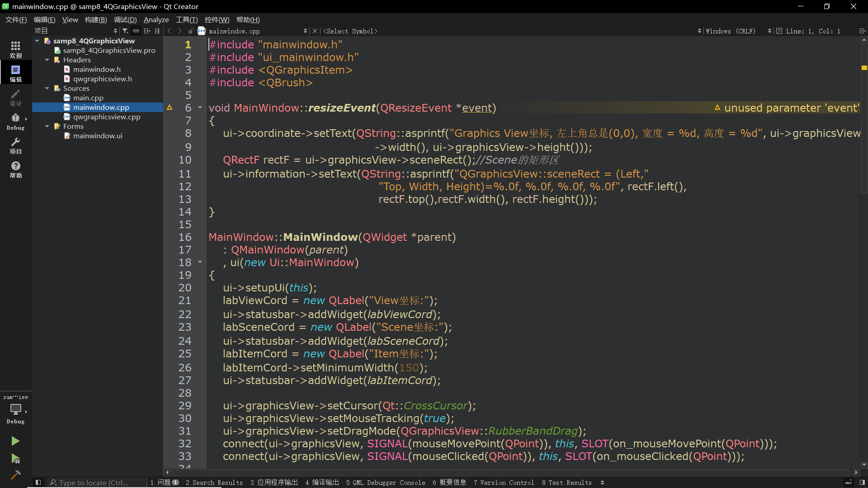
Task: Open Debug mode in left sidebar
Action: (x=15, y=121)
